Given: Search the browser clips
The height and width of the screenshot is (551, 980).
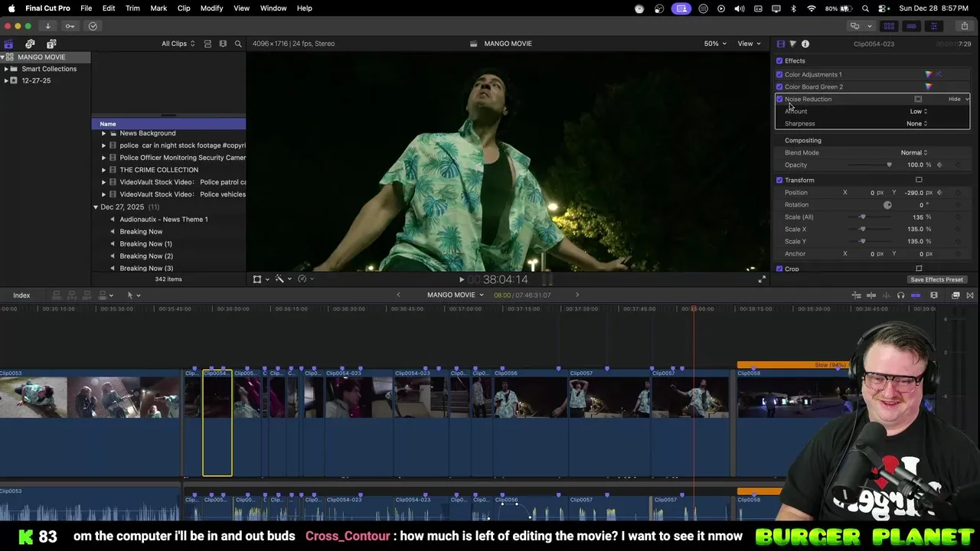Looking at the screenshot, I should [238, 44].
